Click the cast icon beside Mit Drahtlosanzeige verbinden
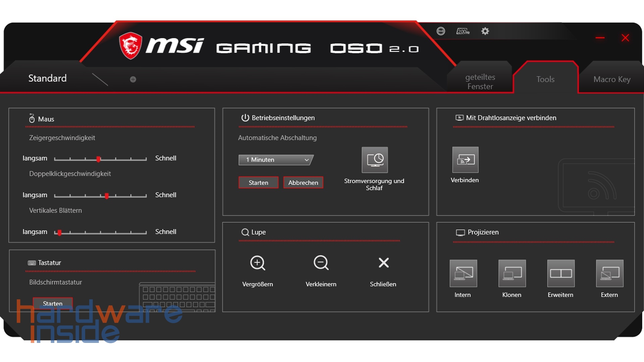644x362 pixels. [x=459, y=118]
